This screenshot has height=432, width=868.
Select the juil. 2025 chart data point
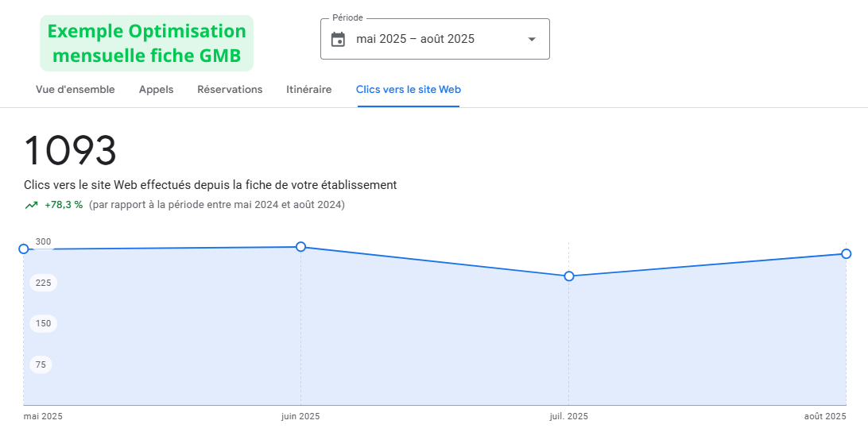pos(569,276)
